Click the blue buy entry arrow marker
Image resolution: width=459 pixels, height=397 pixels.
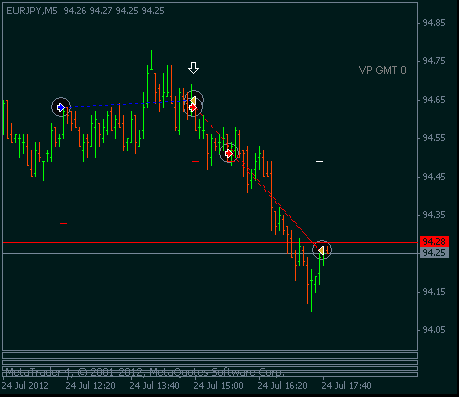point(61,107)
